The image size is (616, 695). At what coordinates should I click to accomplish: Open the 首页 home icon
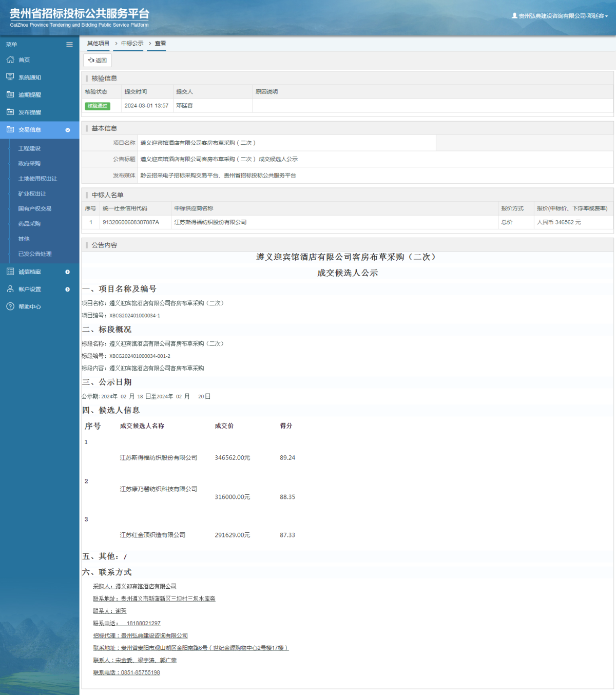10,60
